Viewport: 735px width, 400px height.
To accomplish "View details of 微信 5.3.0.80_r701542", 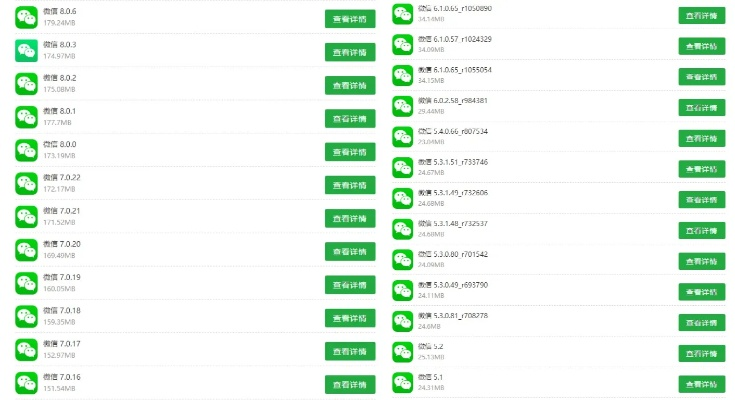I will (x=702, y=261).
